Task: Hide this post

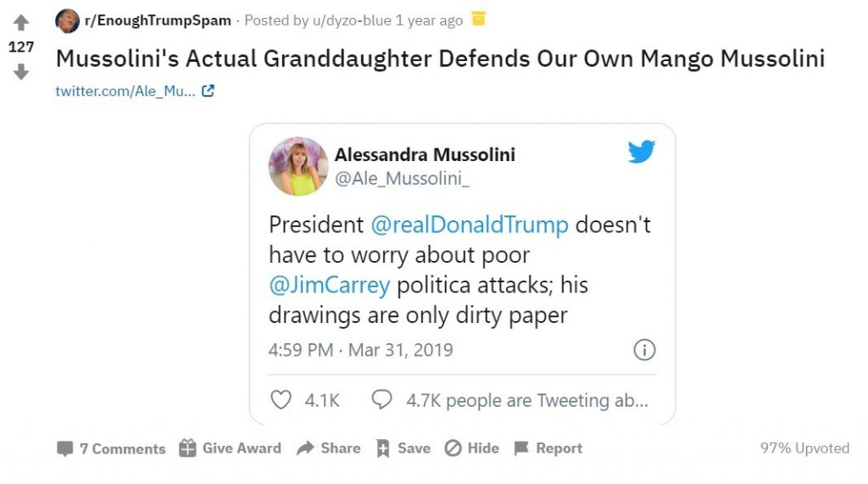Action: click(x=472, y=448)
